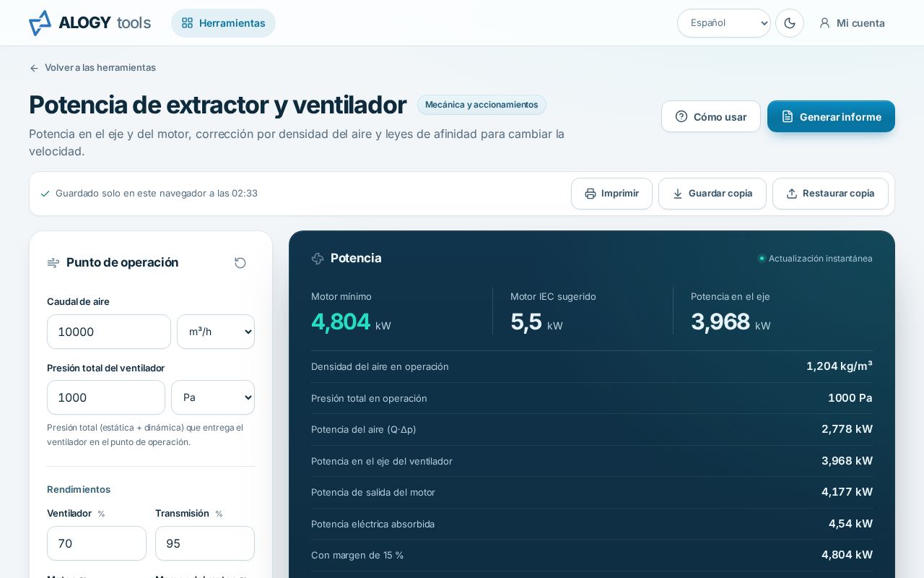
Task: Open the m³/h flow unit dropdown
Action: (216, 332)
